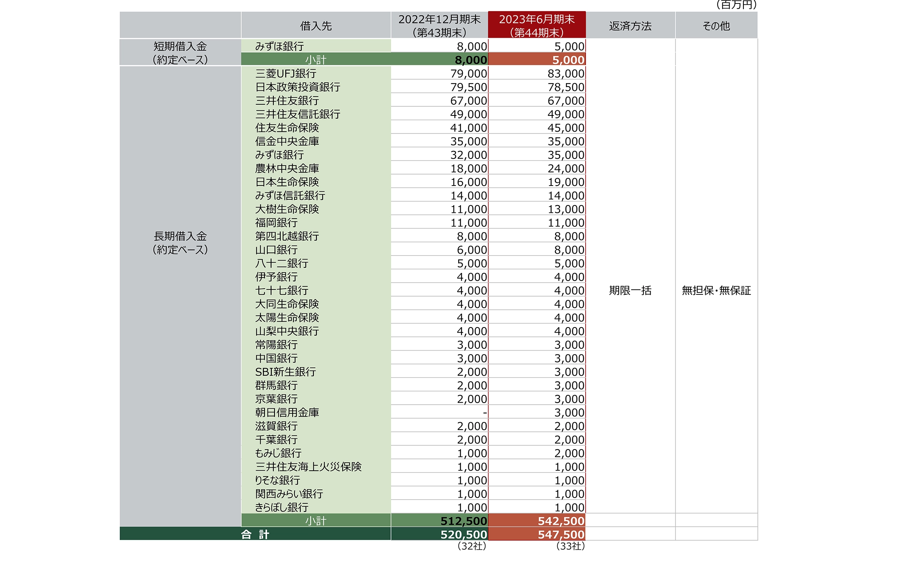Select the みずほ信託銀行 lender name
The height and width of the screenshot is (575, 924).
pyautogui.click(x=290, y=196)
